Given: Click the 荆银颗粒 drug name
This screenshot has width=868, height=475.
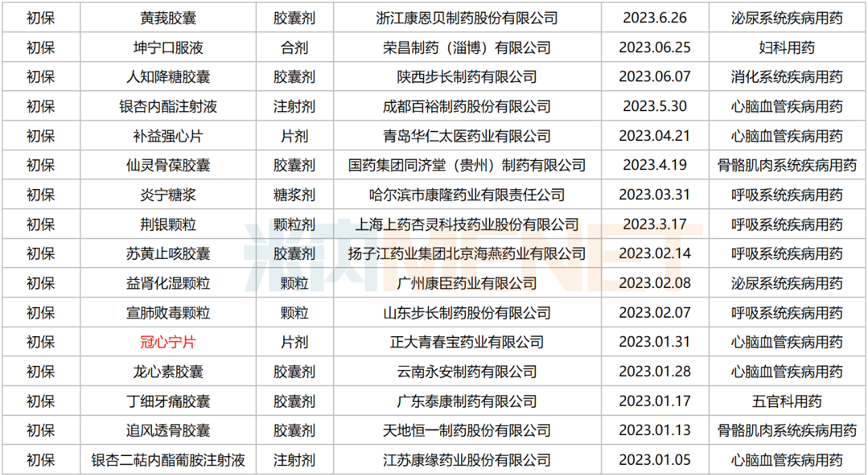Looking at the screenshot, I should (168, 224).
